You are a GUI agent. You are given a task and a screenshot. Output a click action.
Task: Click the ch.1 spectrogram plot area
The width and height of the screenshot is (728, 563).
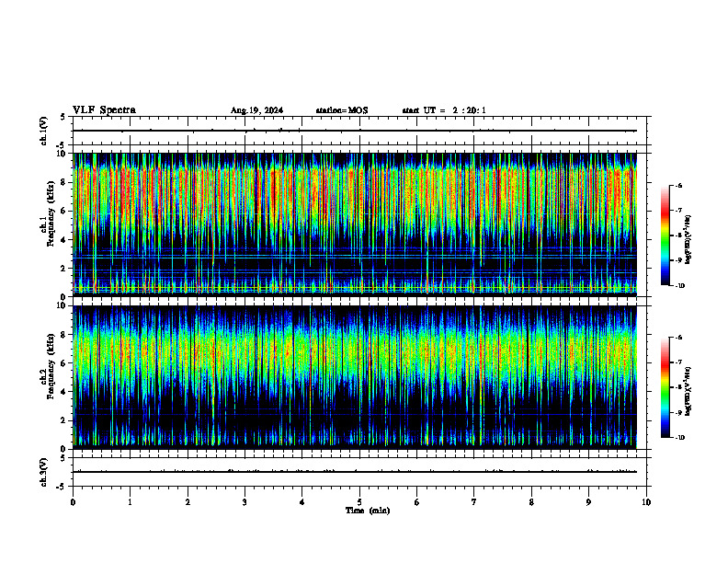tap(355, 224)
